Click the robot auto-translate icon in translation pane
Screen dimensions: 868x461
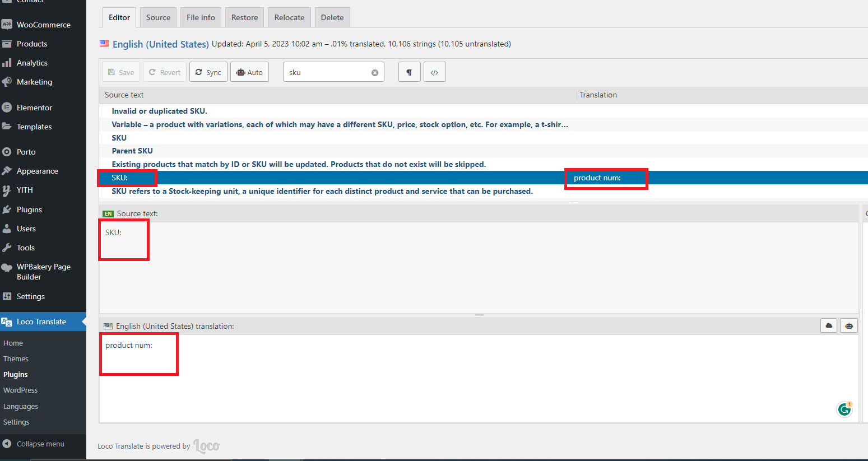click(x=849, y=326)
